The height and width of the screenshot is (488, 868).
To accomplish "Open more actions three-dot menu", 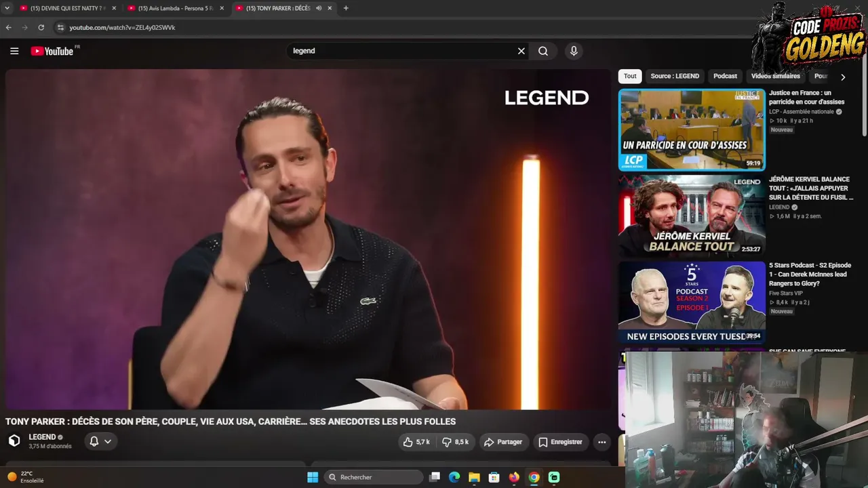I will pos(601,442).
